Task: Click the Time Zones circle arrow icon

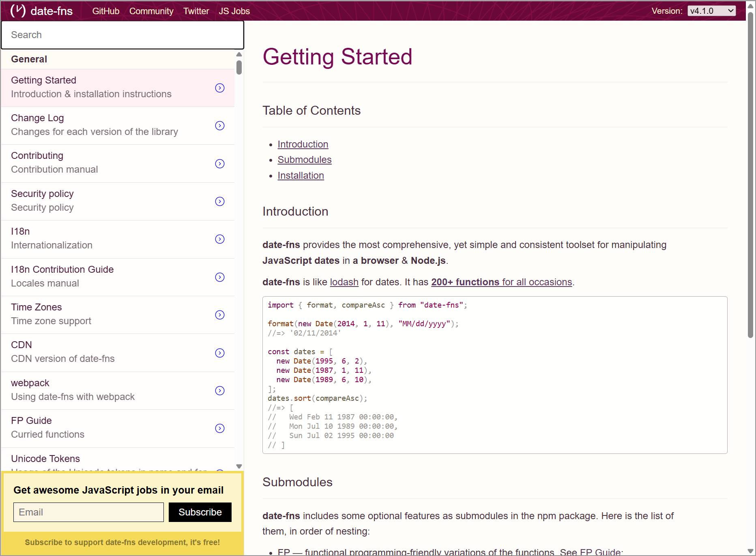Action: tap(220, 315)
